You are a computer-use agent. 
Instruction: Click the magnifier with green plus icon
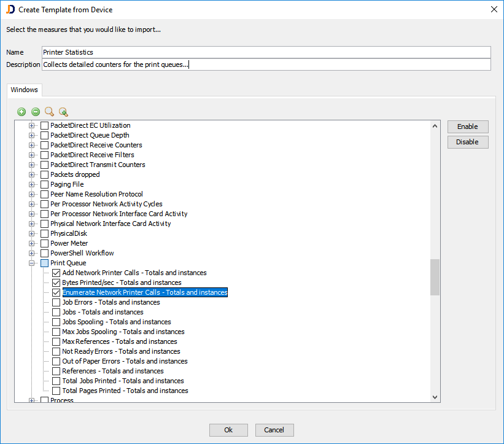click(63, 112)
